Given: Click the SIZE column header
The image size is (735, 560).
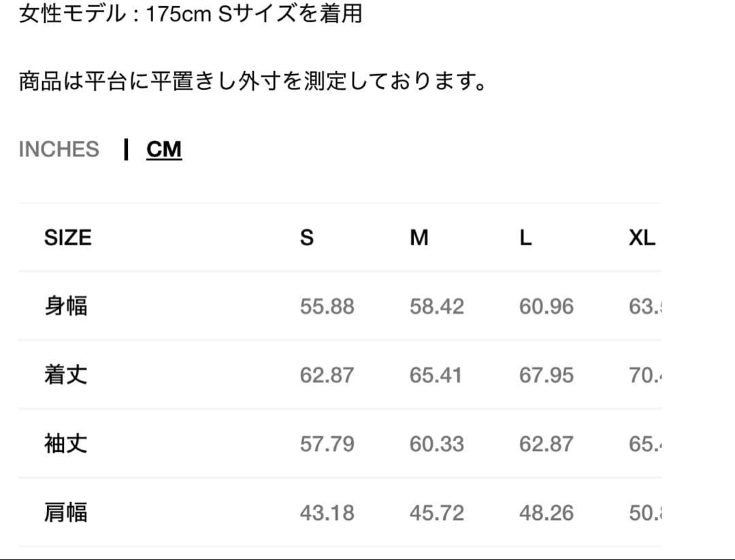Looking at the screenshot, I should click(67, 237).
